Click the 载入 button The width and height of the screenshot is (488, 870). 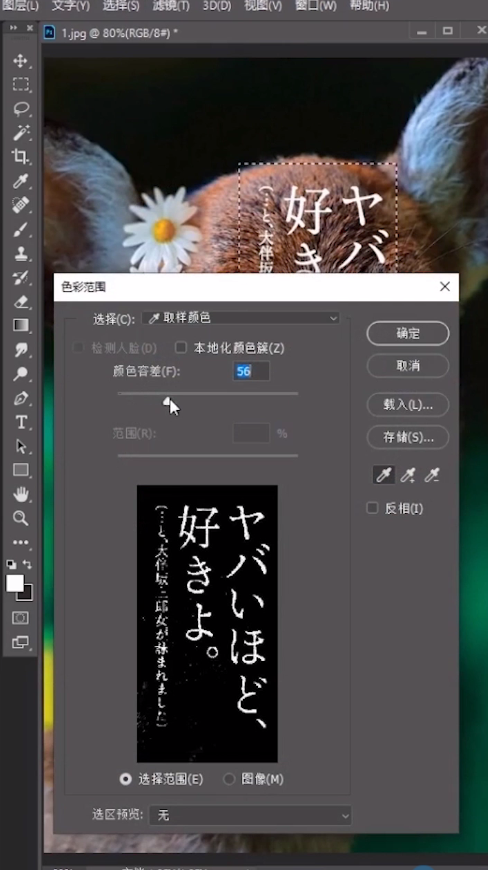[408, 404]
